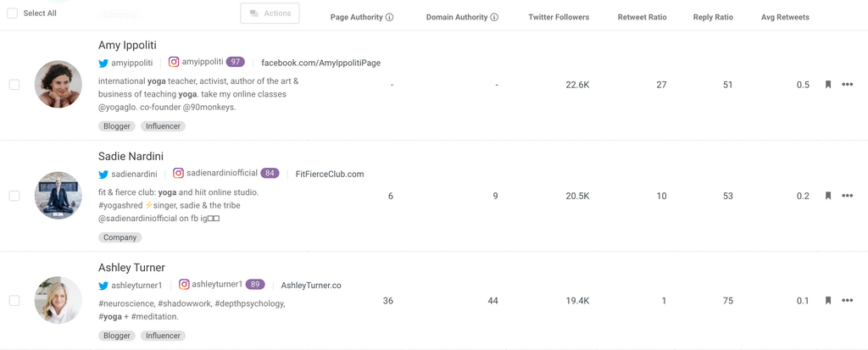Open amyippoliti Instagram icon link
The height and width of the screenshot is (350, 868).
pyautogui.click(x=174, y=62)
